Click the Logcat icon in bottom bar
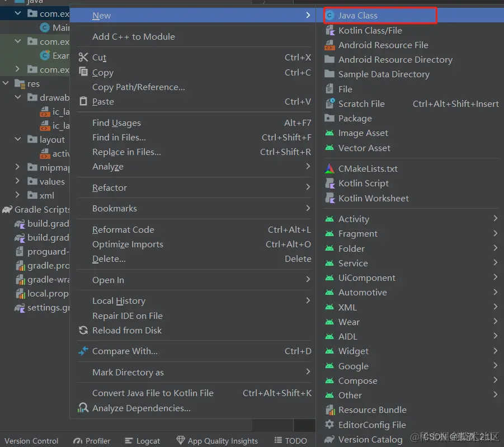This screenshot has height=447, width=504. point(129,441)
